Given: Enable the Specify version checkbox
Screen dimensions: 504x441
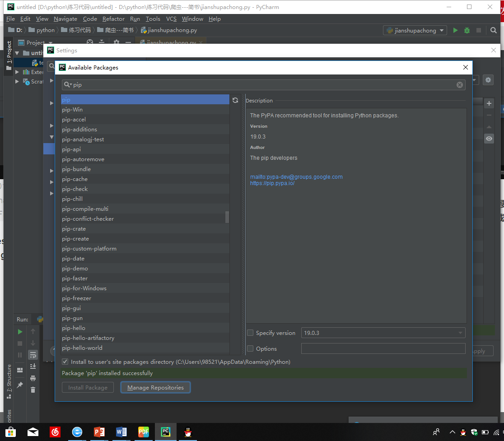Looking at the screenshot, I should (x=250, y=333).
